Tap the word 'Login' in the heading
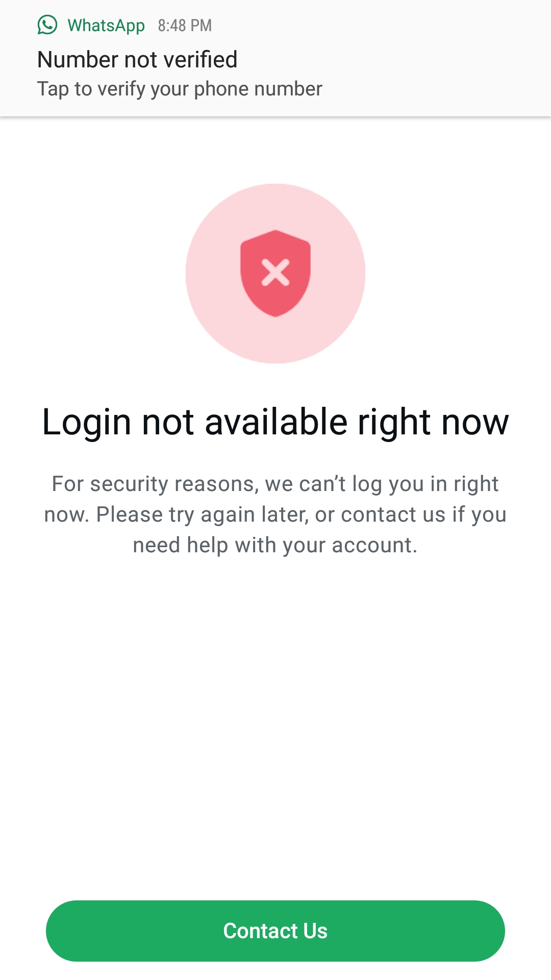This screenshot has height=980, width=551. (87, 423)
